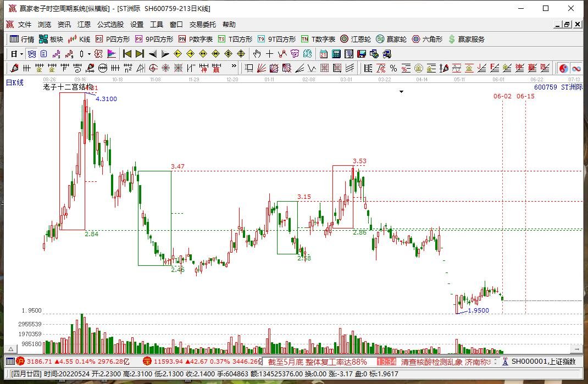Open the P四方形 tool

(113, 39)
